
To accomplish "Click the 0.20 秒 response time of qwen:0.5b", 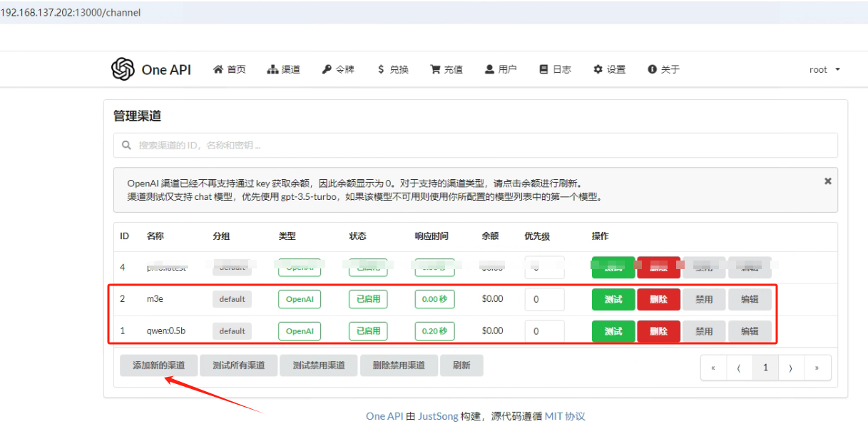I will [435, 331].
